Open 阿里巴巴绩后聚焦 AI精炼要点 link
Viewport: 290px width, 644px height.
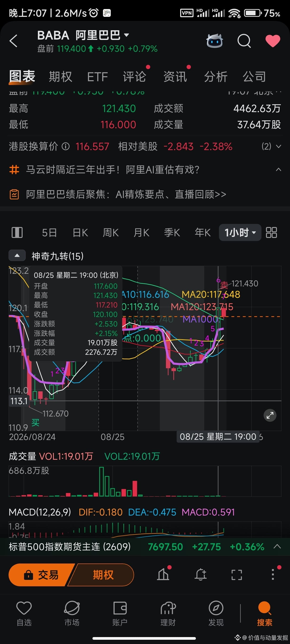(x=126, y=194)
